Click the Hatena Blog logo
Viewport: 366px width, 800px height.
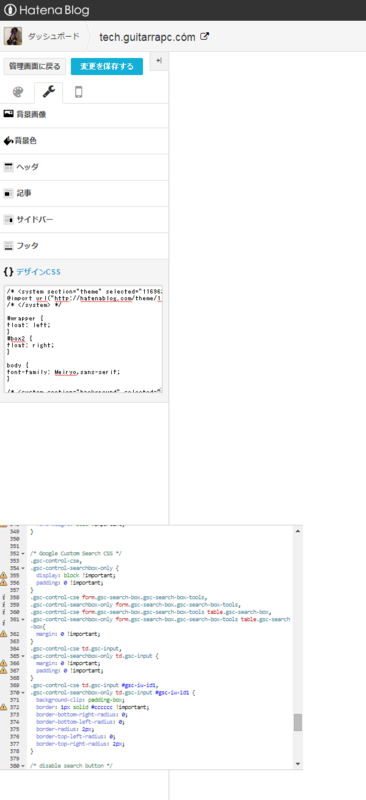(46, 10)
